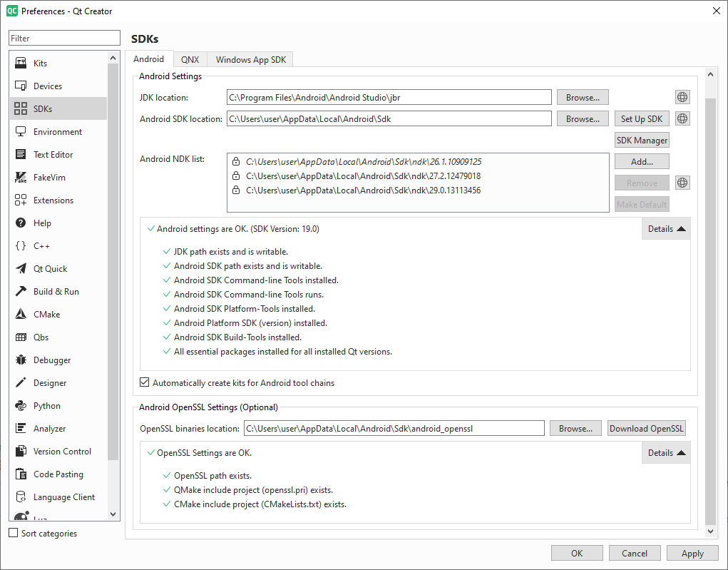Click category list scroll-up arrow

pos(113,58)
